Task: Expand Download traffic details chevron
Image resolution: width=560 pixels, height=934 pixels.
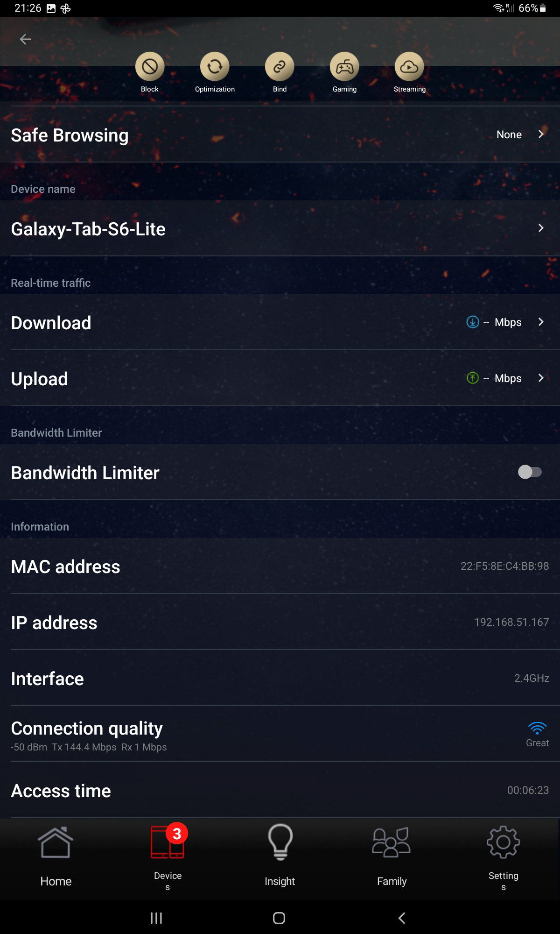Action: point(541,322)
